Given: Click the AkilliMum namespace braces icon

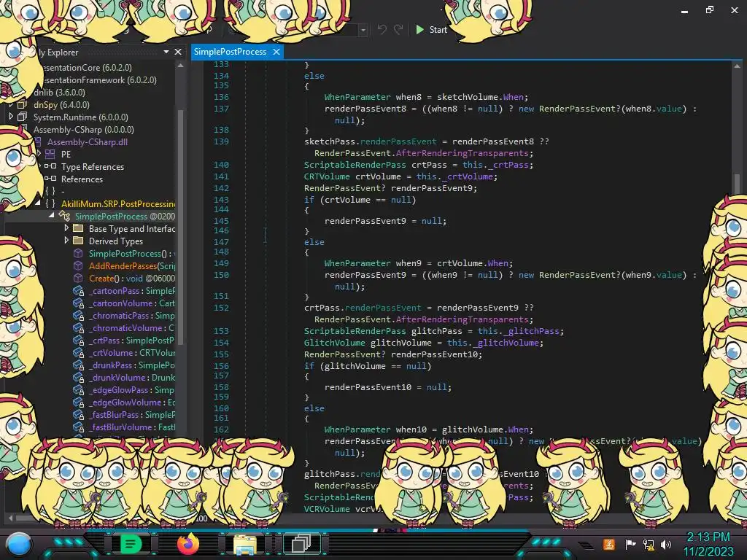Looking at the screenshot, I should [x=50, y=203].
